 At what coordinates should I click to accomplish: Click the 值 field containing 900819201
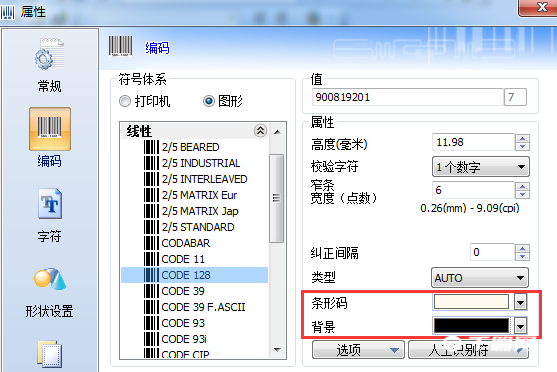[x=407, y=97]
